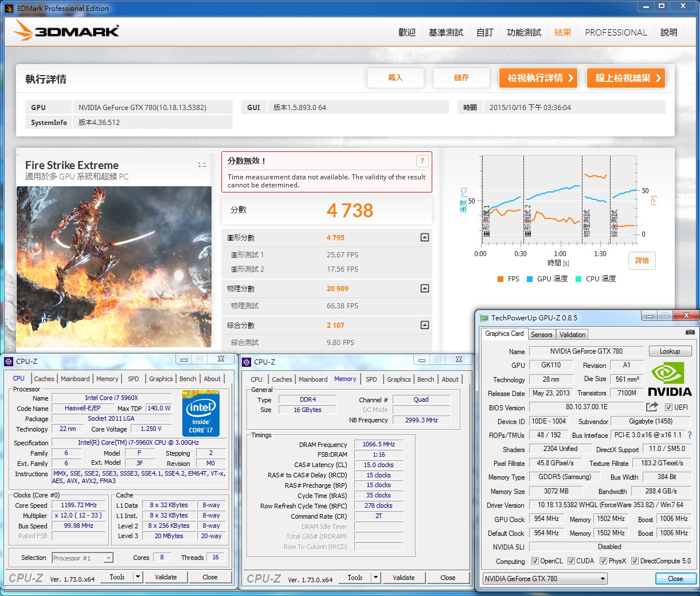Toggle the OpenCL checkbox
Image resolution: width=700 pixels, height=596 pixels.
click(535, 561)
